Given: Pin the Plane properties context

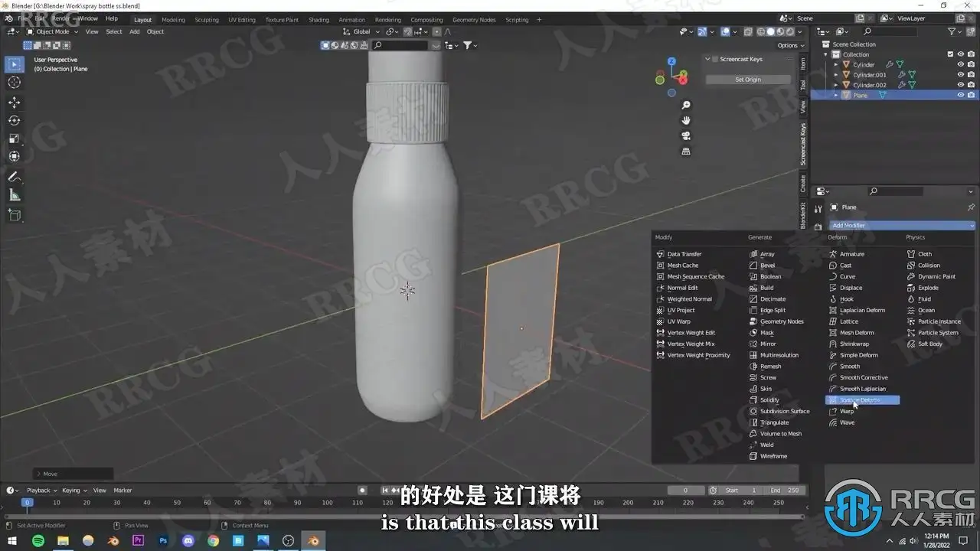Looking at the screenshot, I should click(x=971, y=207).
